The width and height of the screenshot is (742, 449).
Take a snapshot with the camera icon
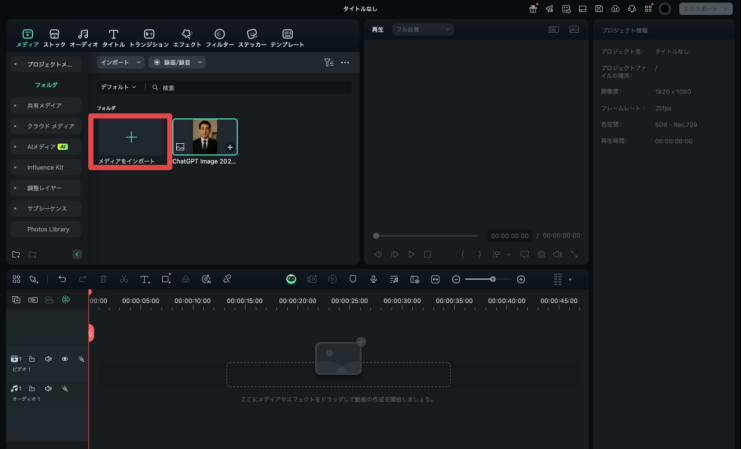(x=541, y=254)
